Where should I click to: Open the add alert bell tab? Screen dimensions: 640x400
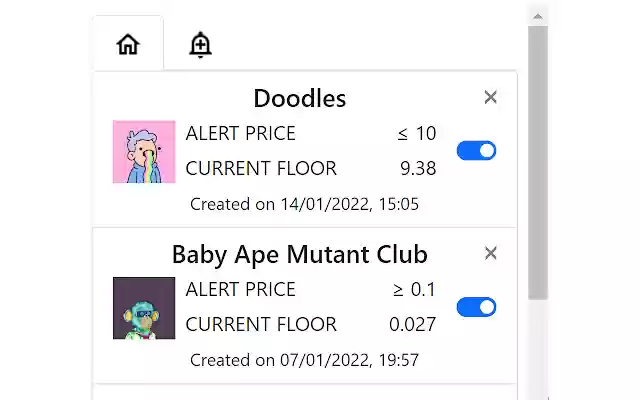point(200,44)
